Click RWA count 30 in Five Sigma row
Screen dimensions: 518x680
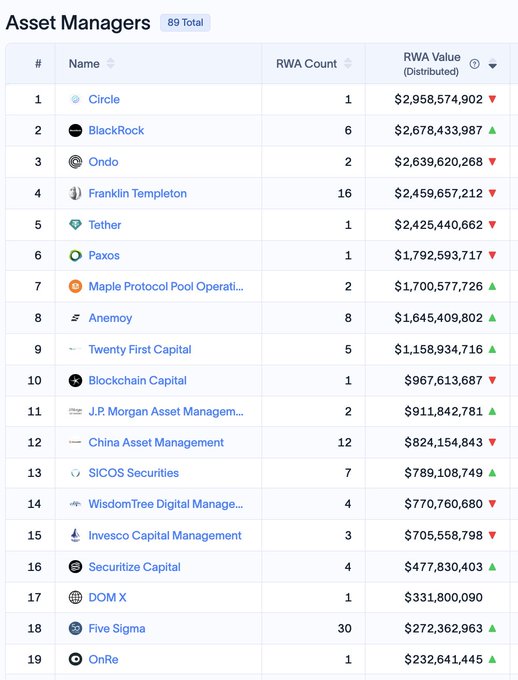point(345,628)
